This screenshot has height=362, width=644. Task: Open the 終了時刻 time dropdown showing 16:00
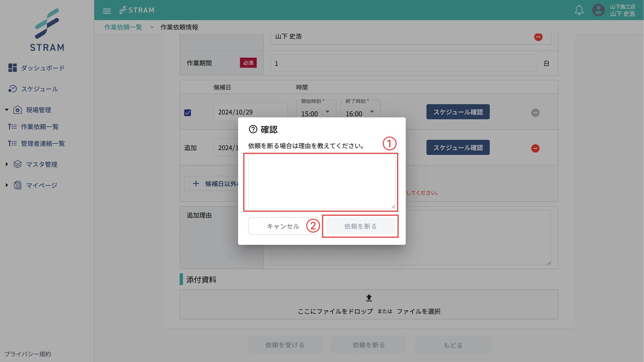[372, 113]
